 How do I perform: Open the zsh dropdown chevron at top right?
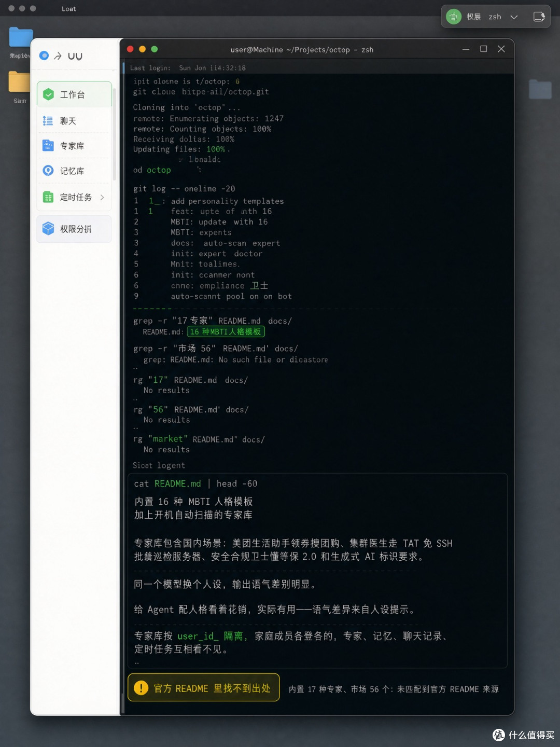pos(514,17)
